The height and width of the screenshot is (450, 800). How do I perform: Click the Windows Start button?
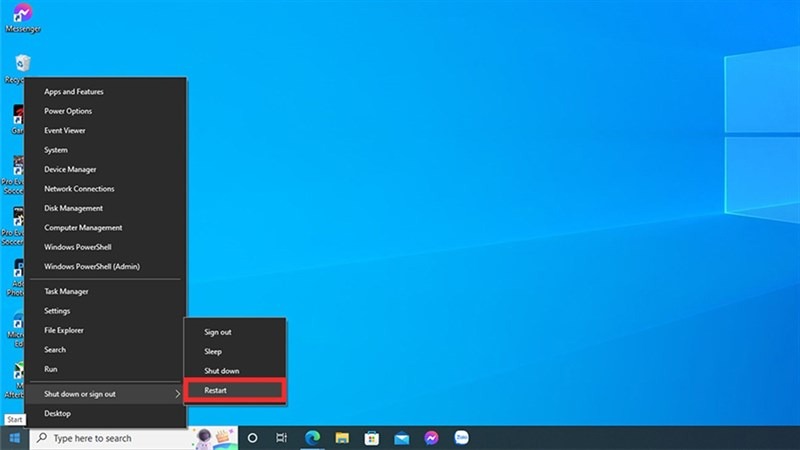14,438
